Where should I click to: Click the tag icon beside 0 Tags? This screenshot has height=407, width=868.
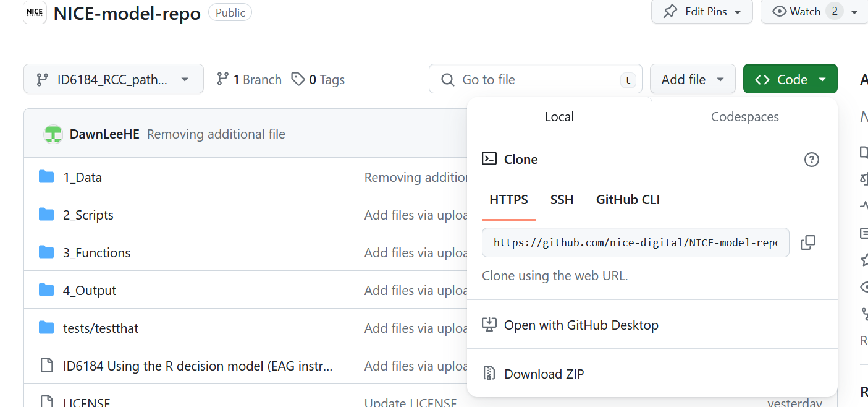pos(298,79)
